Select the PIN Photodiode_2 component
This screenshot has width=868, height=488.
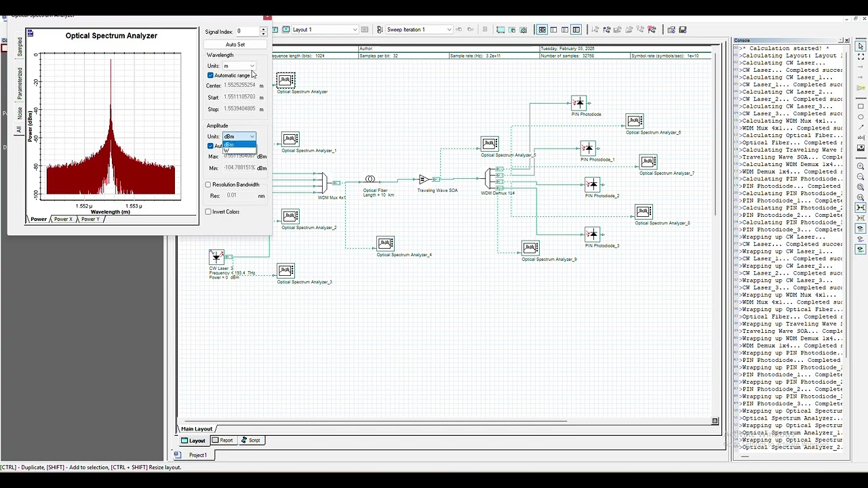tap(593, 184)
